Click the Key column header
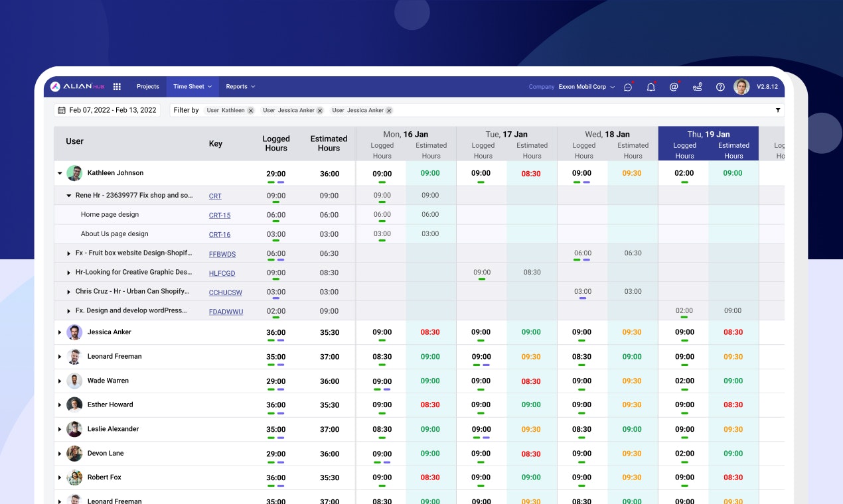 click(216, 144)
